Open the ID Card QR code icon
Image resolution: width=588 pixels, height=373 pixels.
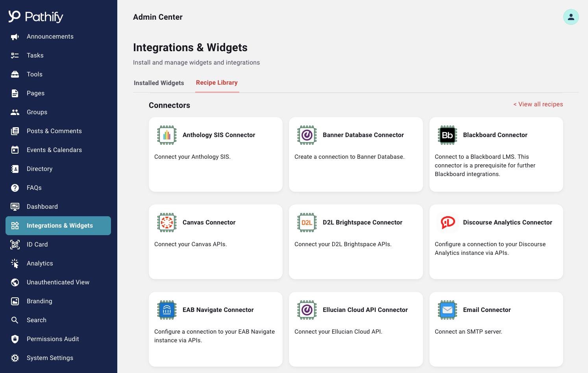[x=15, y=245]
